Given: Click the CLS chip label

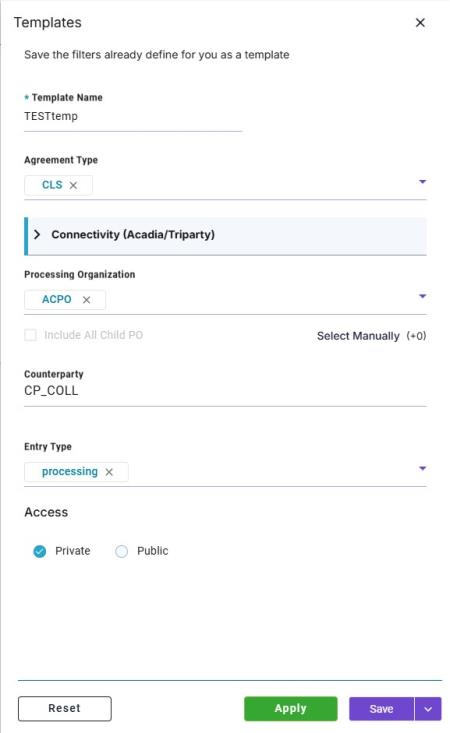Looking at the screenshot, I should click(52, 185).
